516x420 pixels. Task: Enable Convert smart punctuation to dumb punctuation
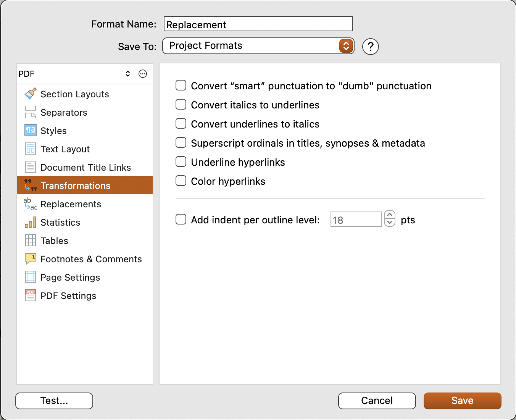point(181,85)
